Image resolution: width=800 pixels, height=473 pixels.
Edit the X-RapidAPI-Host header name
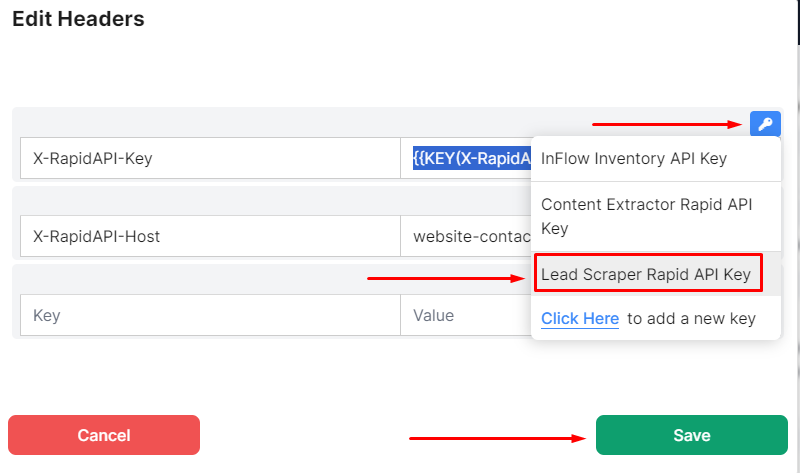tap(210, 236)
